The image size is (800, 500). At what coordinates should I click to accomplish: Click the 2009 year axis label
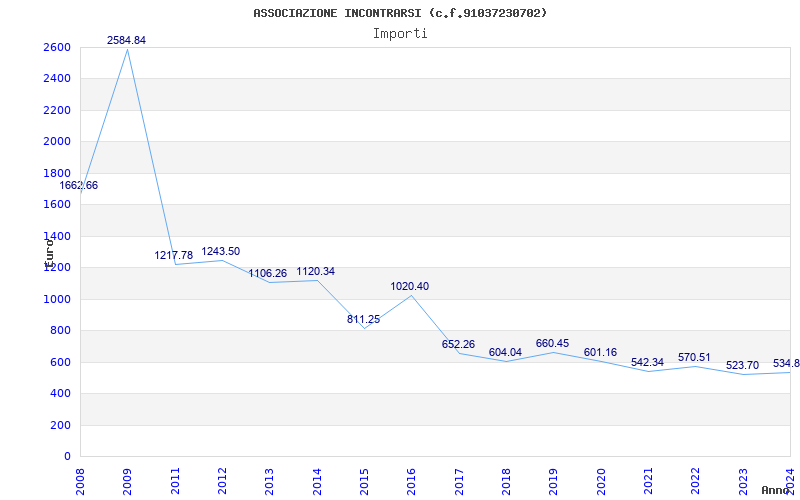click(127, 479)
